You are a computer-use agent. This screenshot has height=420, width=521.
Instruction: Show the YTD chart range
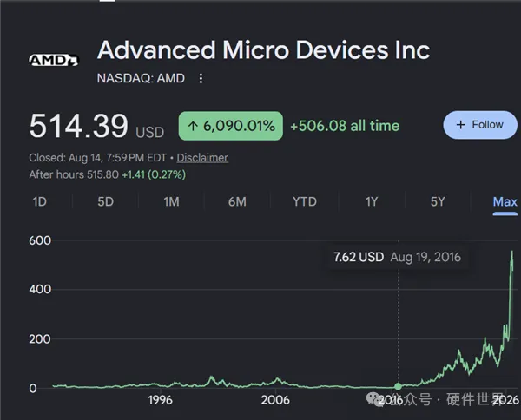[305, 201]
